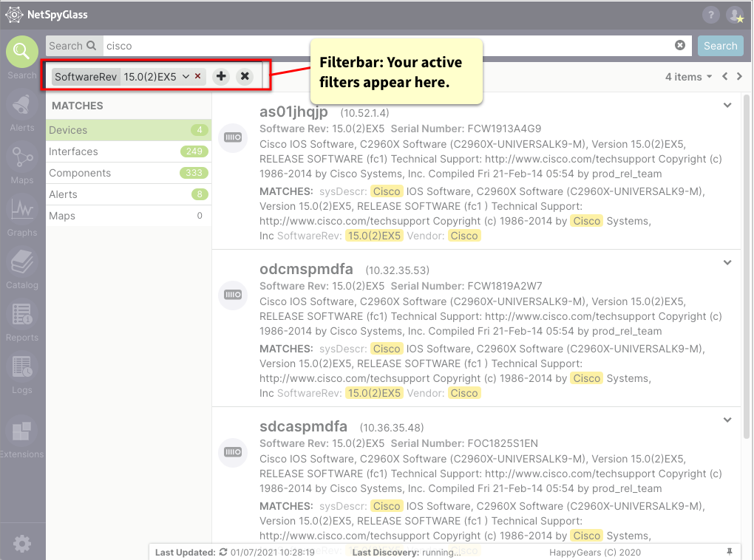Open the Alerts bell icon
The height and width of the screenshot is (560, 754).
tap(21, 104)
